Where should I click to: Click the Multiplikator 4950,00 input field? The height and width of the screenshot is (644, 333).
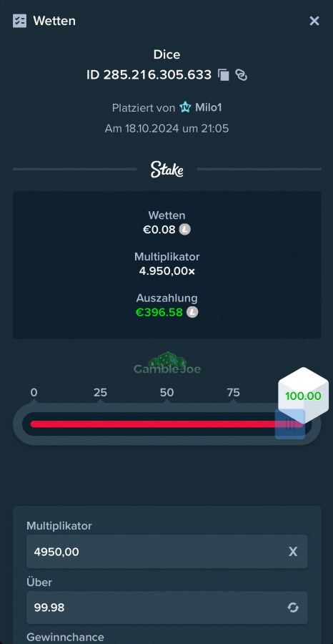(167, 552)
